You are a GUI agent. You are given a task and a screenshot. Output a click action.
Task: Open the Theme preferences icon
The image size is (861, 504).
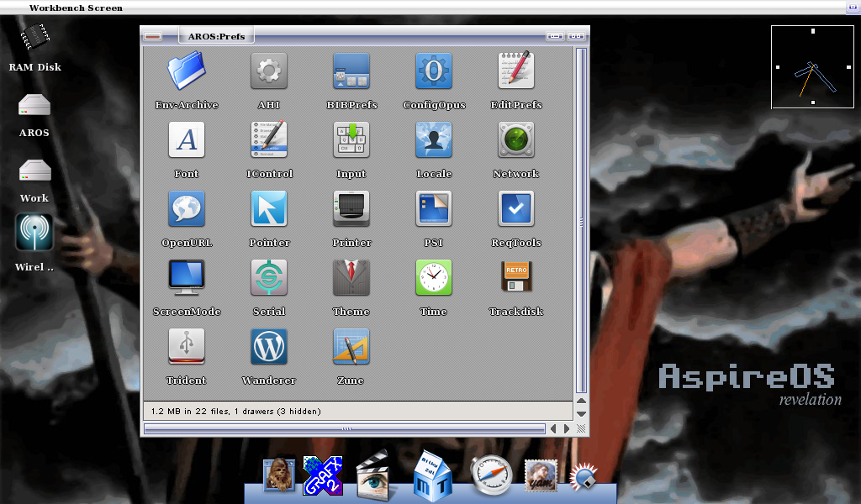tap(351, 278)
